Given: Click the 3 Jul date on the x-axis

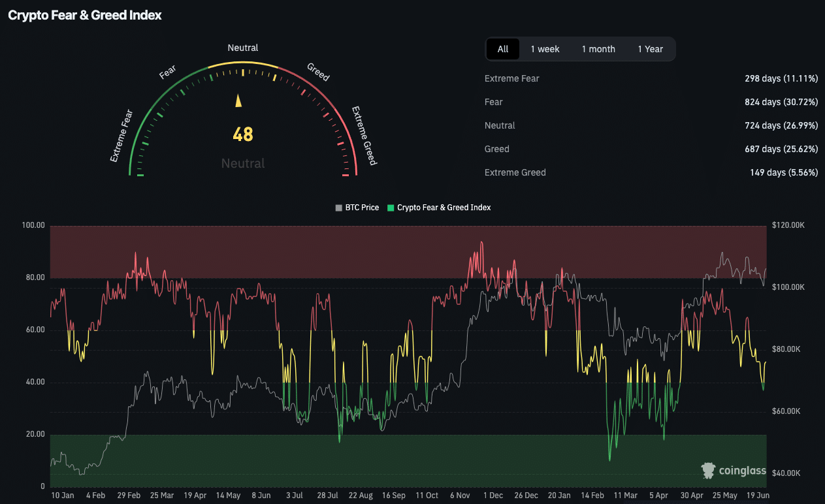Looking at the screenshot, I should [294, 496].
